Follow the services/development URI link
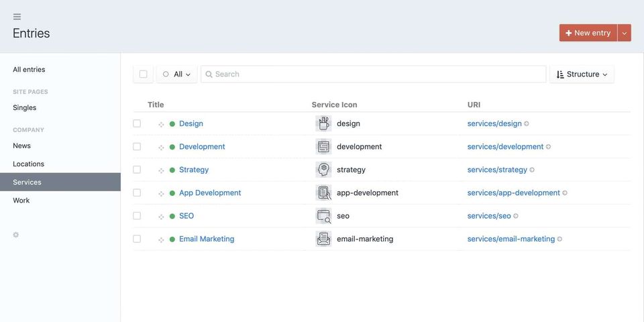This screenshot has height=322, width=644. [x=506, y=147]
